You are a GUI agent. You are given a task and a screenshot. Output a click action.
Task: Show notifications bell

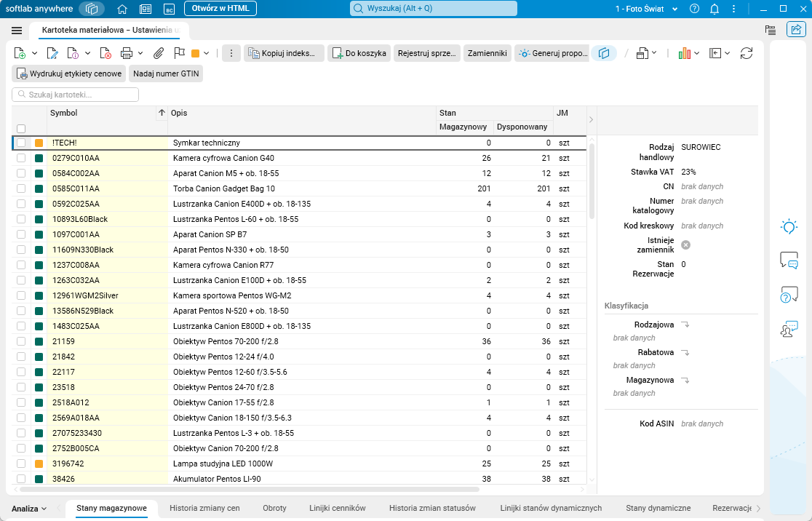(714, 9)
